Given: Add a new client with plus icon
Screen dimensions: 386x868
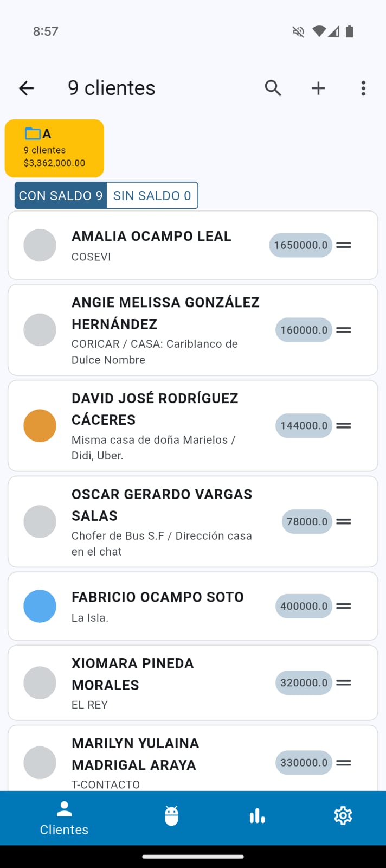Looking at the screenshot, I should 318,88.
